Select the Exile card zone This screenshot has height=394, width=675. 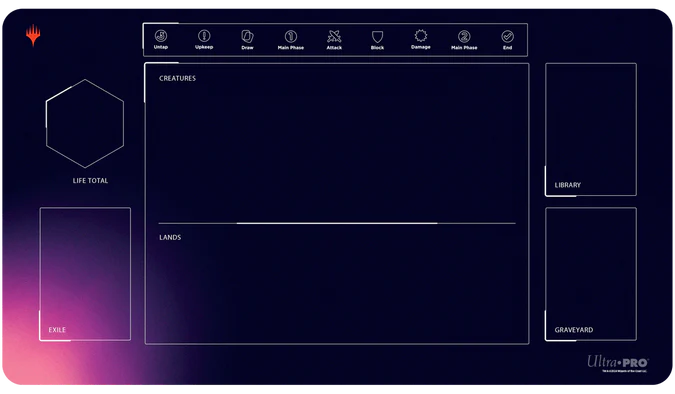(85, 274)
